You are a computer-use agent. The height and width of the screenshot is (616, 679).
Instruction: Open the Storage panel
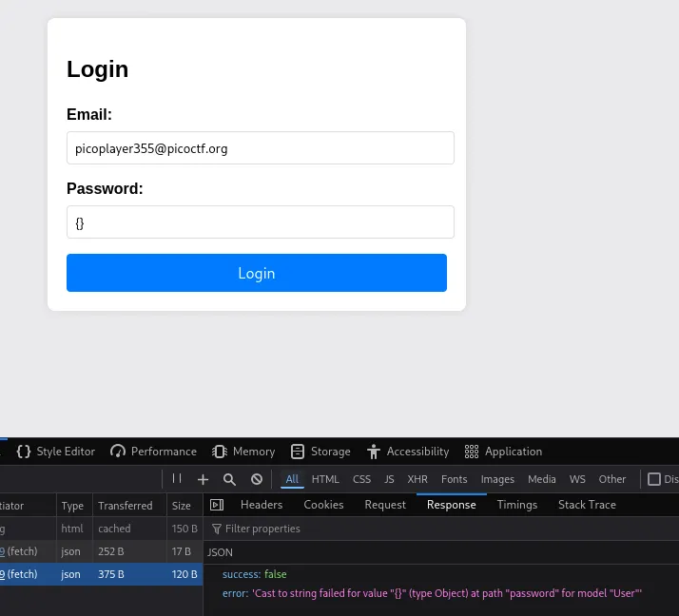click(320, 452)
